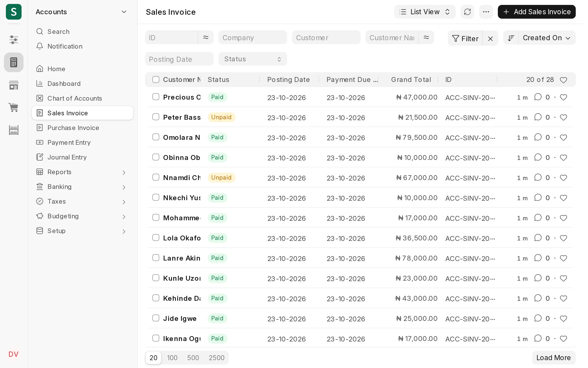The height and width of the screenshot is (368, 588).
Task: Select all rows with header checkbox
Action: [156, 79]
